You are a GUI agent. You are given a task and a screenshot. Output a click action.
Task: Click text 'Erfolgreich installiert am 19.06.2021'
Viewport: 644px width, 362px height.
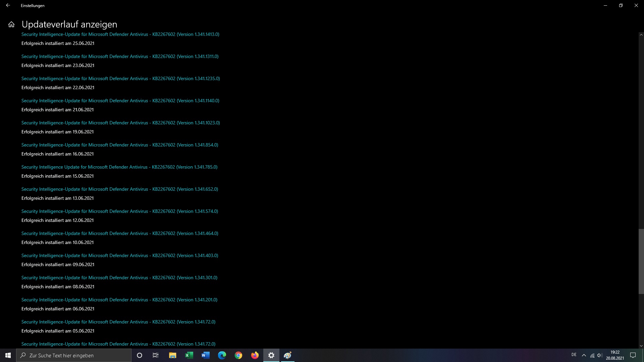tap(57, 132)
